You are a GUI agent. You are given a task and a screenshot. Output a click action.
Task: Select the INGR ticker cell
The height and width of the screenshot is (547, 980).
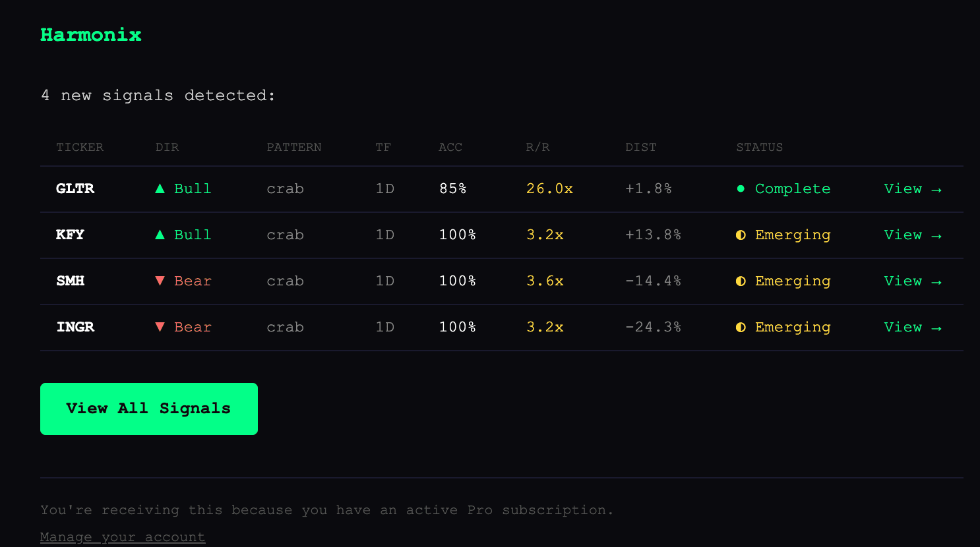coord(75,327)
